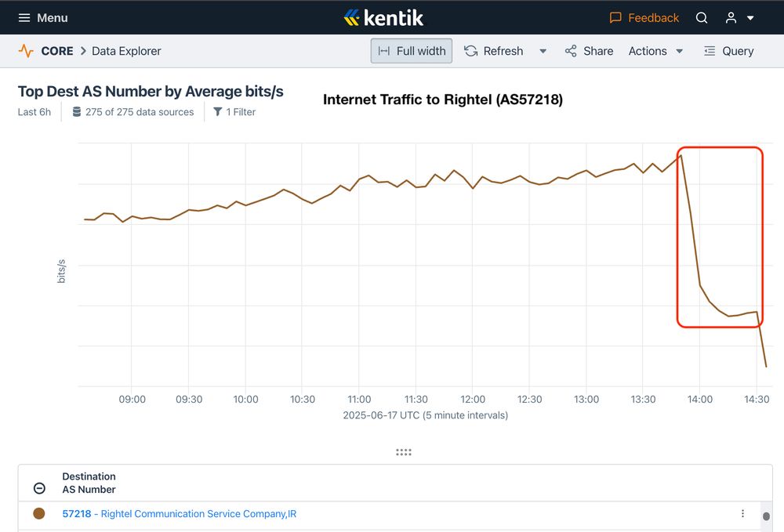Click brown color swatch for AS57218
The width and height of the screenshot is (784, 532).
pos(39,513)
